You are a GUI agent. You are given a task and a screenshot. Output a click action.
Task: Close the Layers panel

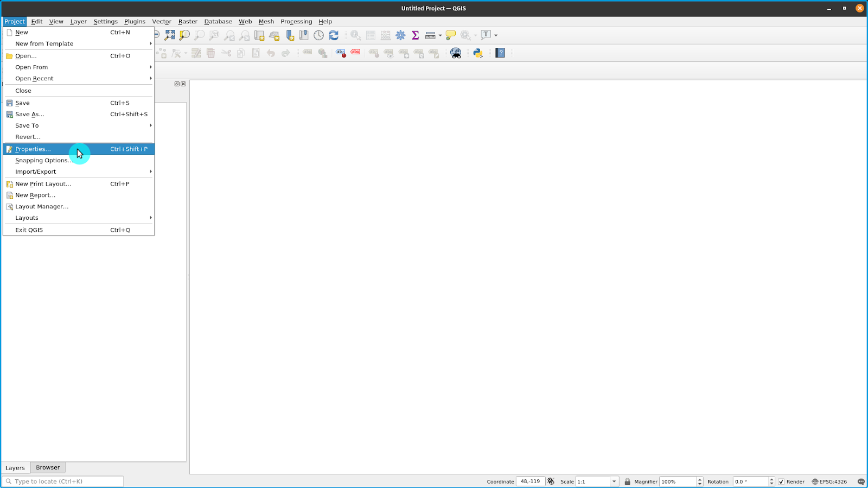tap(183, 84)
